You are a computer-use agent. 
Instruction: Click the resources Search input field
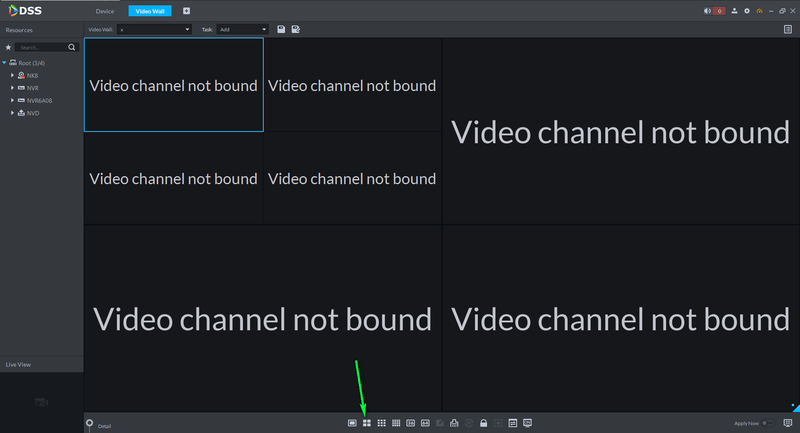(42, 47)
